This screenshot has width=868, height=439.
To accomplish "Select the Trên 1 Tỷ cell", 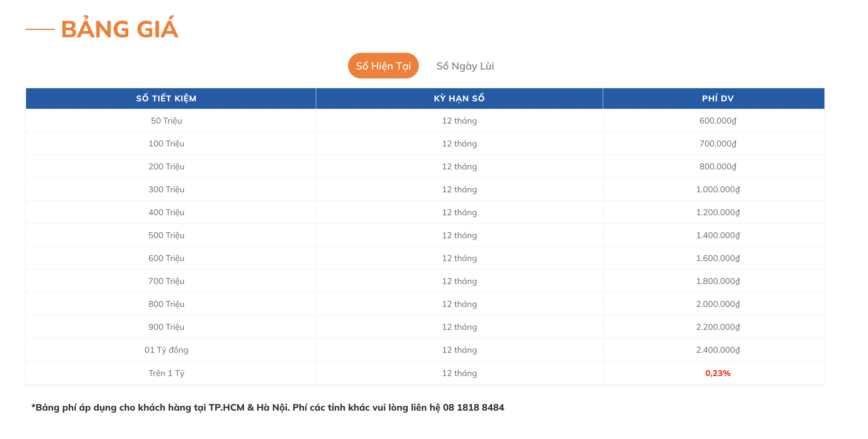I will pyautogui.click(x=166, y=373).
